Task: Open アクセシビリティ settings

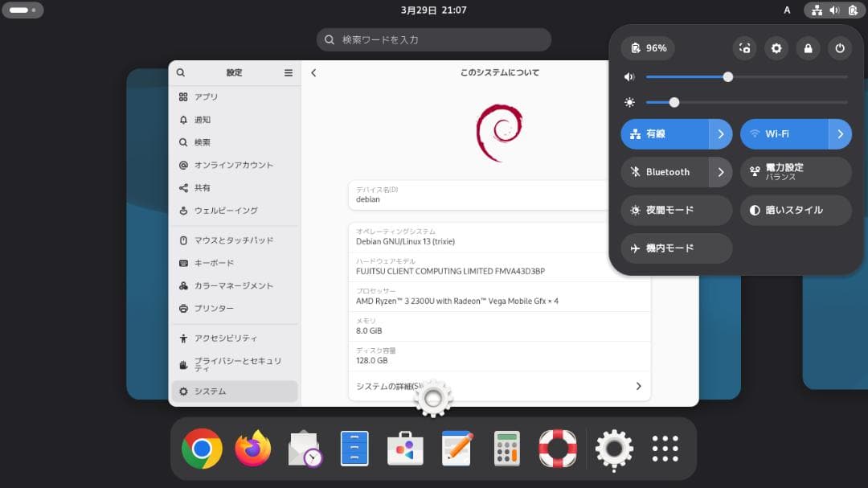Action: 235,338
